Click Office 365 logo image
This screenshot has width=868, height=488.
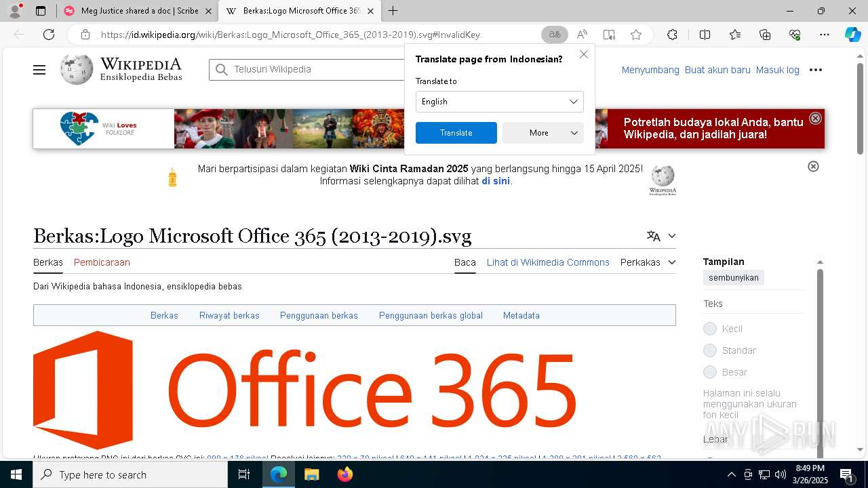pyautogui.click(x=304, y=390)
